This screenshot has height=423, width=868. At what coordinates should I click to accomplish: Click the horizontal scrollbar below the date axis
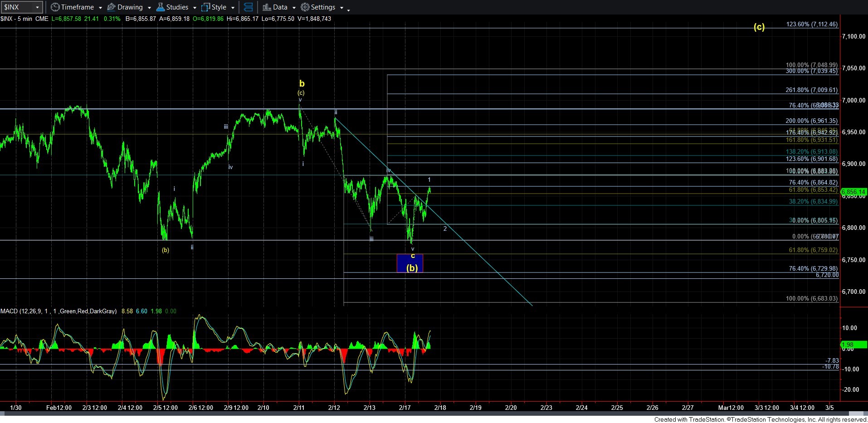408,413
